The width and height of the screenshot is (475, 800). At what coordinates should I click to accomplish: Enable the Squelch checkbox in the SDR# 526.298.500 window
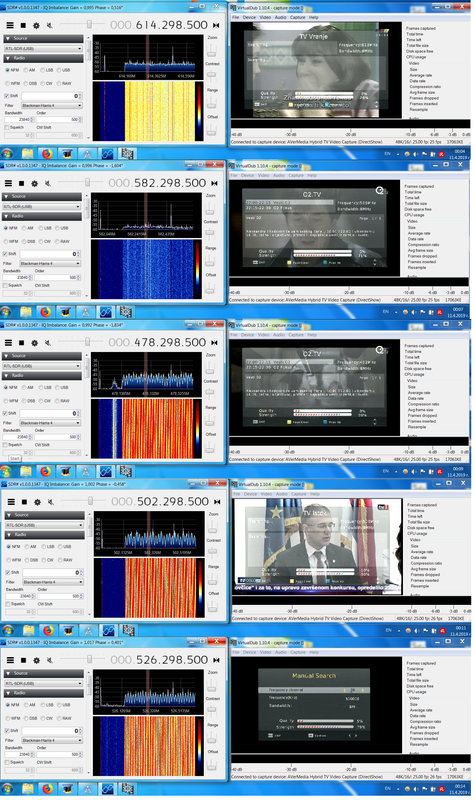7,762
